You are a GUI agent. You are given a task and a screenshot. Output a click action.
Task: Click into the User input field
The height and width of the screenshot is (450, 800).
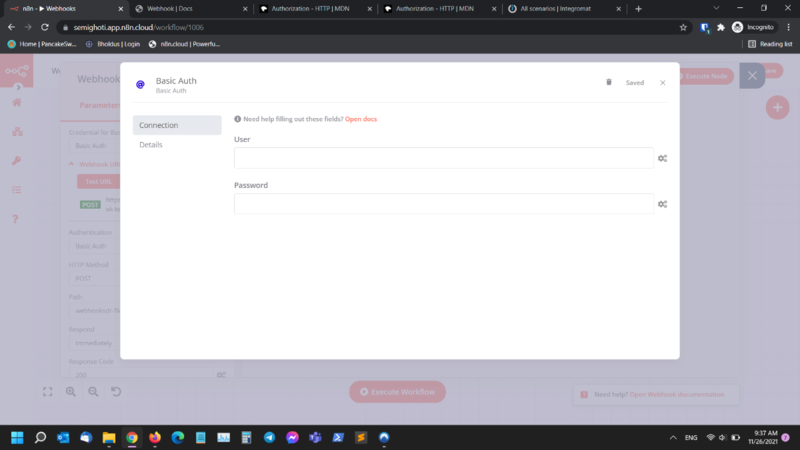pyautogui.click(x=443, y=158)
